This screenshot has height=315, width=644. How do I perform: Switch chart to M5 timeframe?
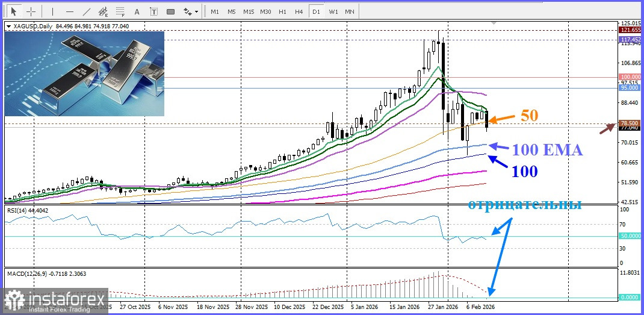(232, 11)
